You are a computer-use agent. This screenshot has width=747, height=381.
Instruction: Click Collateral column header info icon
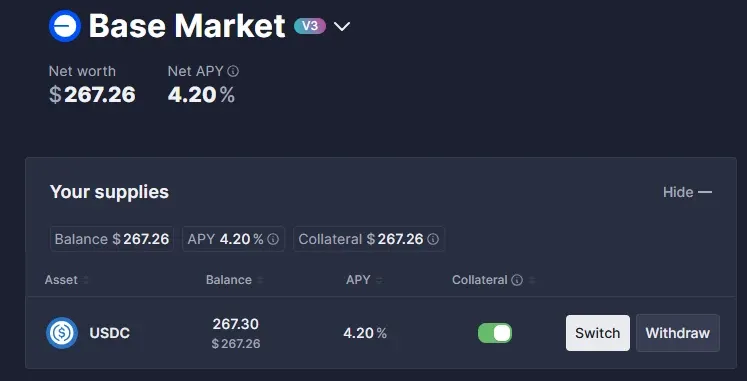coord(517,280)
